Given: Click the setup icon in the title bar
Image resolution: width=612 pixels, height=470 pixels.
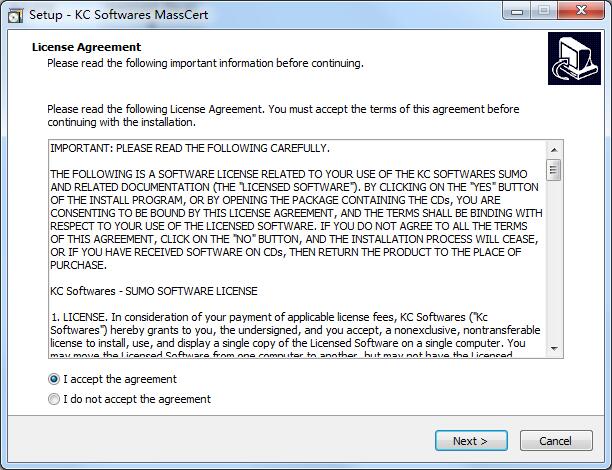Looking at the screenshot, I should coord(15,11).
